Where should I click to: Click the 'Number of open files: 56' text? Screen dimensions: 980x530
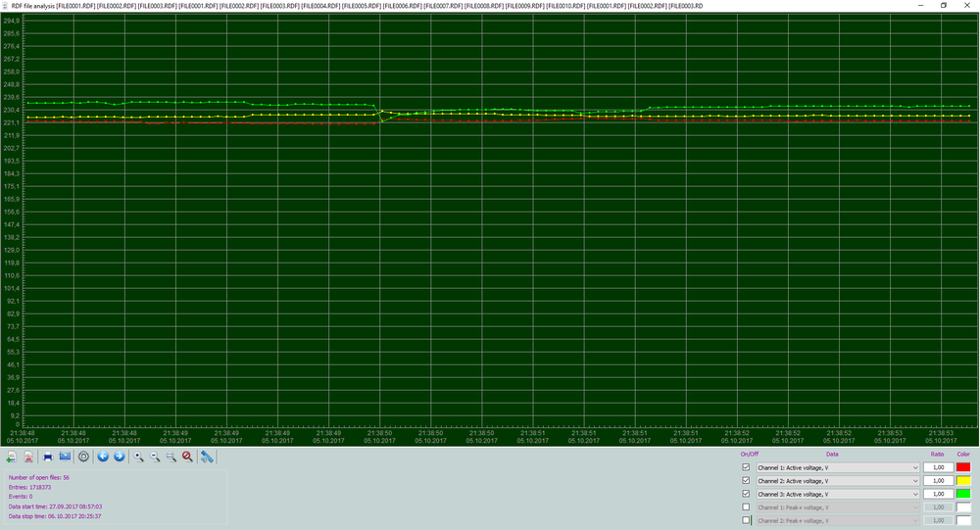click(39, 477)
